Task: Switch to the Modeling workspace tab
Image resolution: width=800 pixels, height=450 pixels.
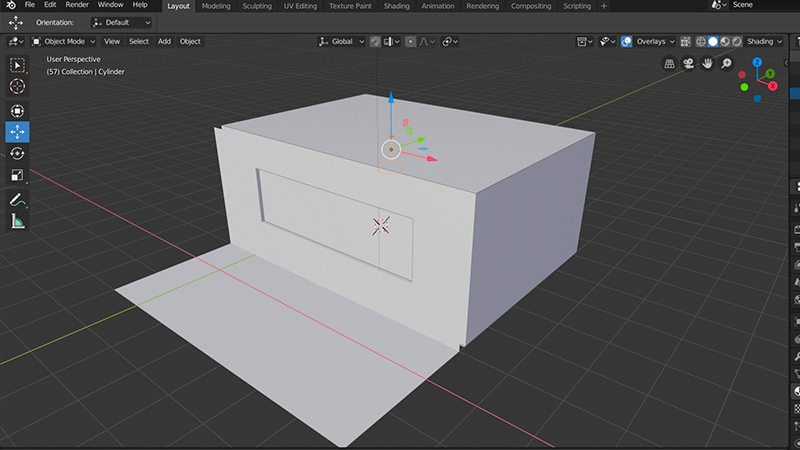Action: (216, 6)
